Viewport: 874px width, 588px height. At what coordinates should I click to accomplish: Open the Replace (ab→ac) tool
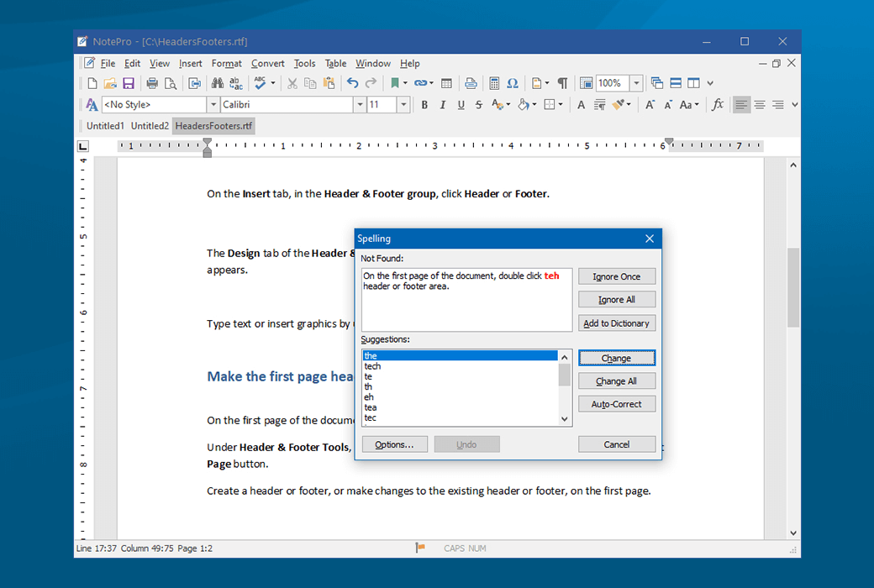click(x=236, y=84)
